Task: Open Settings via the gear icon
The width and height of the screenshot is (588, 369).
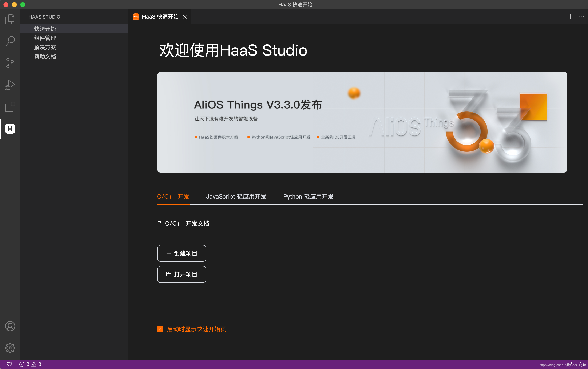Action: click(10, 348)
